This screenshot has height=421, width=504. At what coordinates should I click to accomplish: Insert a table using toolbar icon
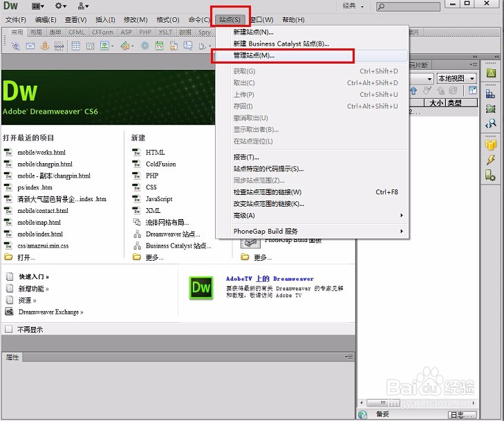76,46
